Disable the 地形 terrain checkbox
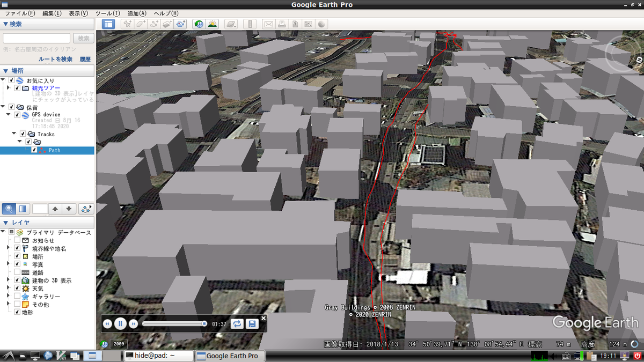 (17, 312)
